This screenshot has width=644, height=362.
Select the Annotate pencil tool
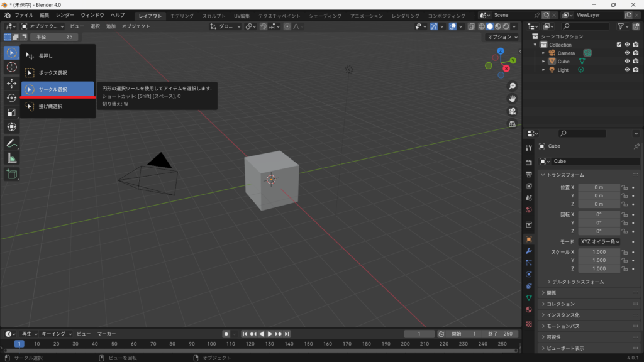coord(11,143)
